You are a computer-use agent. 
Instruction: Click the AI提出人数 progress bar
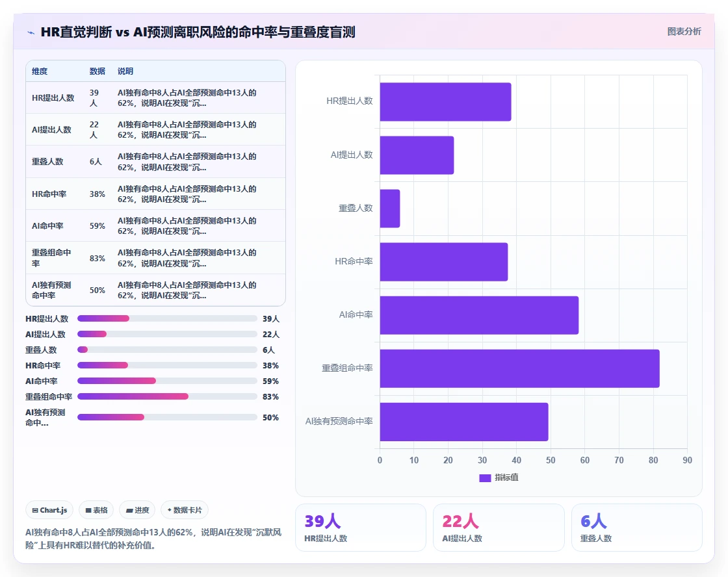pyautogui.click(x=167, y=334)
